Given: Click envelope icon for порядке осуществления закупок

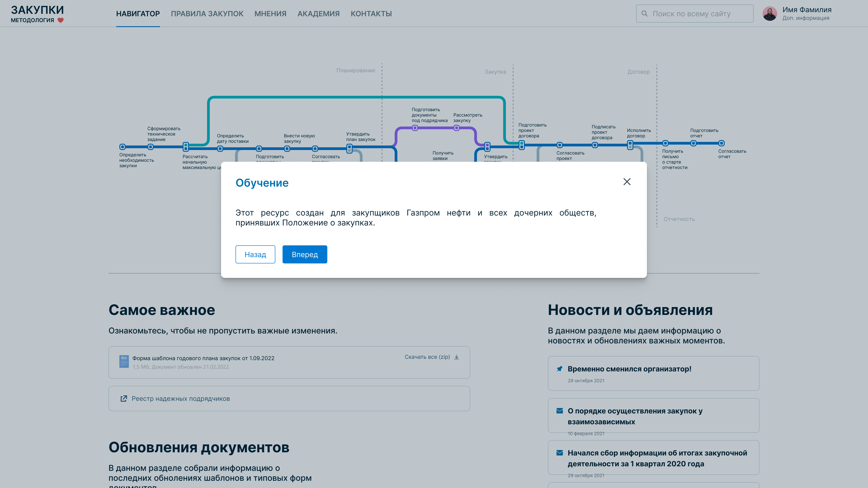Looking at the screenshot, I should click(x=559, y=411).
